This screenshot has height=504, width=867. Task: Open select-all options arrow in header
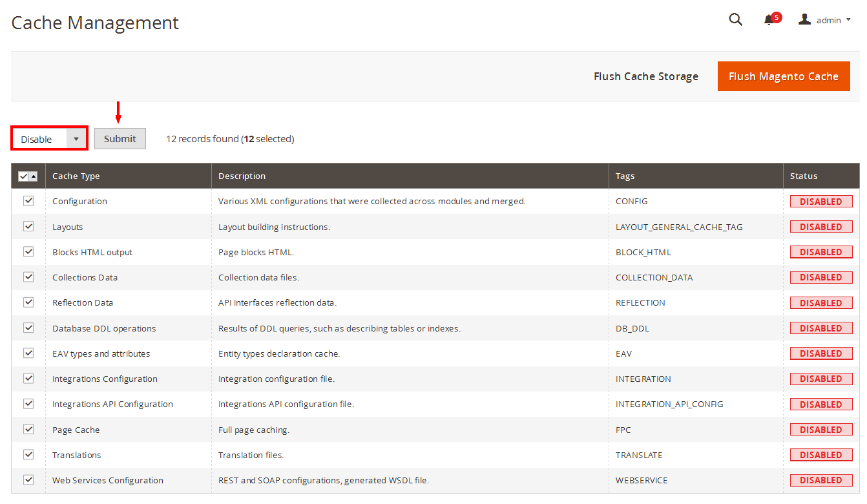coord(33,176)
